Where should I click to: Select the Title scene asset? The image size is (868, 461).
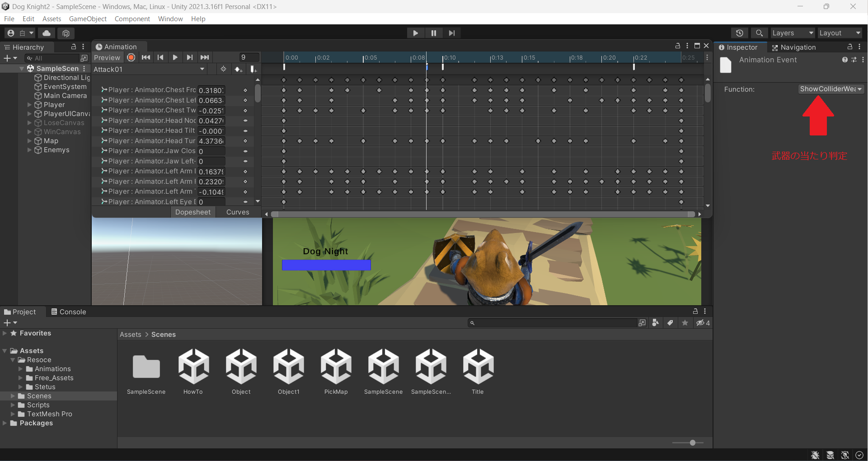click(478, 372)
